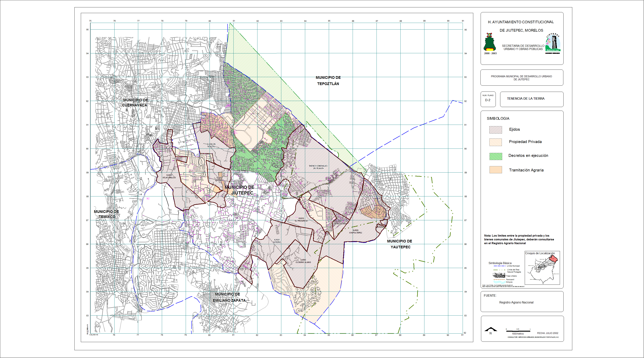
Task: Click the Tramitación Agraria peach swatch
Action: [496, 170]
